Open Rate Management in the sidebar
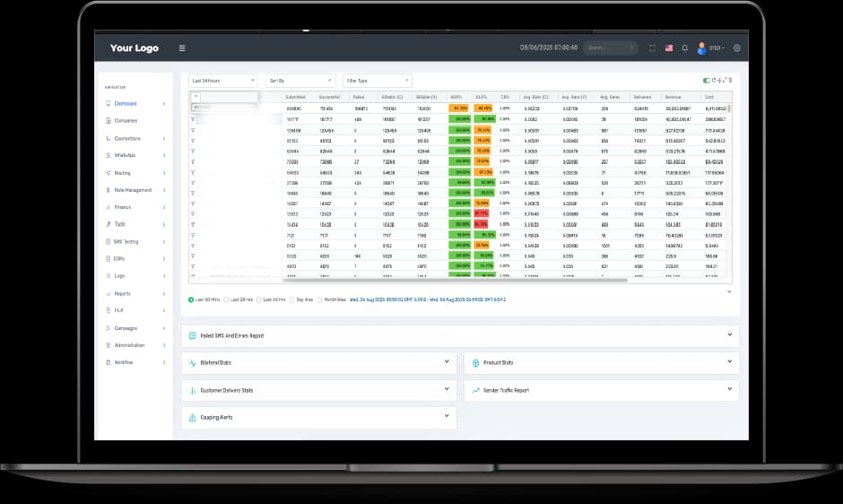Screen dimensions: 843x504 click(133, 190)
